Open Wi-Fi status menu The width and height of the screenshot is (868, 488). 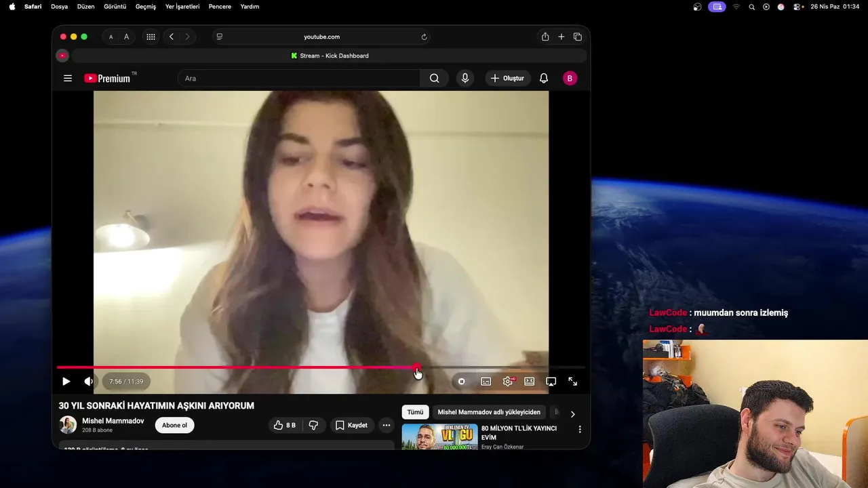(736, 7)
